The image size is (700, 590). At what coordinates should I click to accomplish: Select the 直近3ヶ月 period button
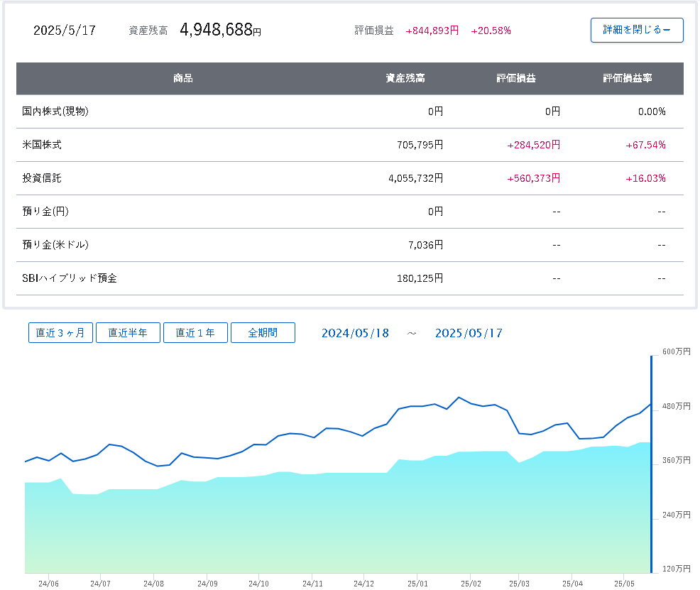(x=60, y=332)
